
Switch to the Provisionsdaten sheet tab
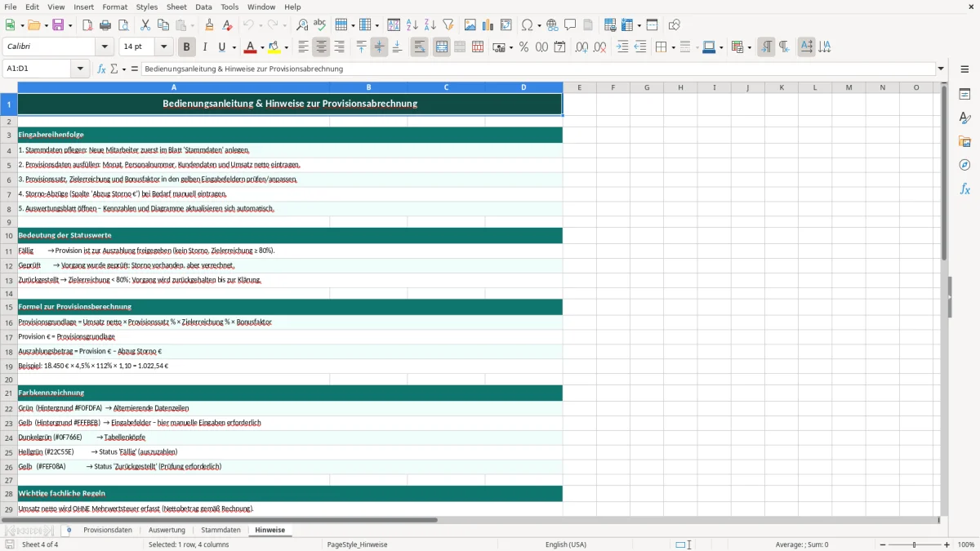pyautogui.click(x=108, y=530)
